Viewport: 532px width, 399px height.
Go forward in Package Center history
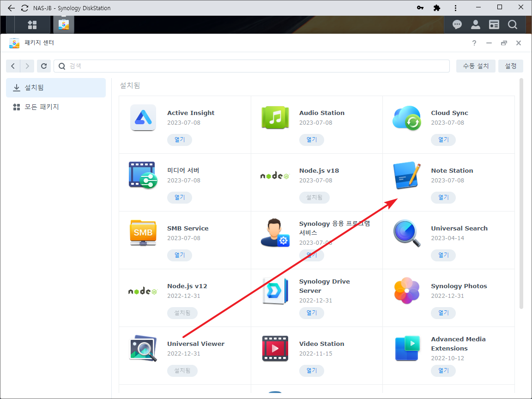point(27,66)
